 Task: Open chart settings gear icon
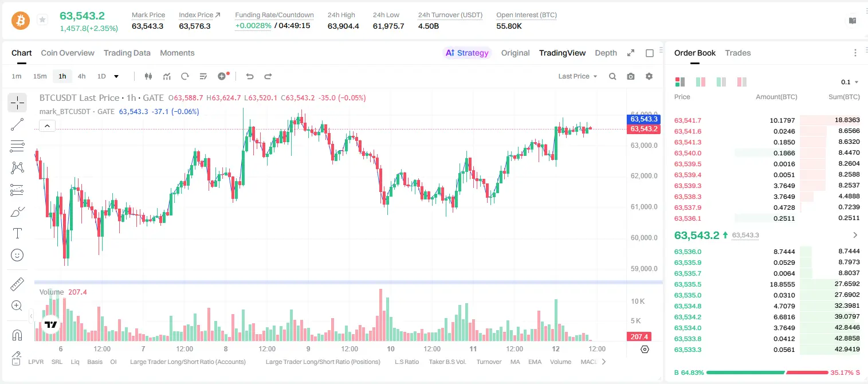[649, 76]
